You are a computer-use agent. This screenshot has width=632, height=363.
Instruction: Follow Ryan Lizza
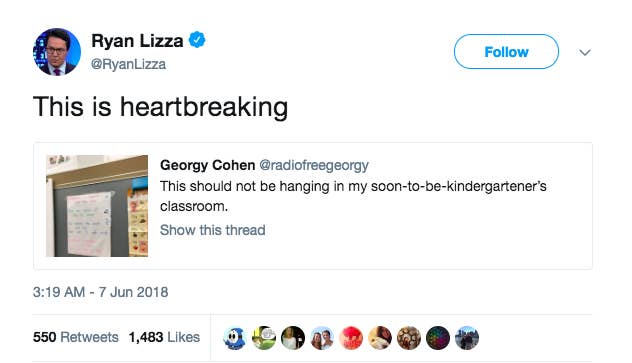click(x=506, y=52)
